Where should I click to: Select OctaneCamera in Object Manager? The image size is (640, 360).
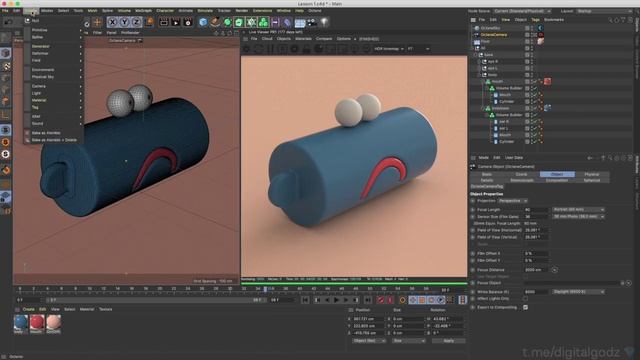tap(493, 35)
